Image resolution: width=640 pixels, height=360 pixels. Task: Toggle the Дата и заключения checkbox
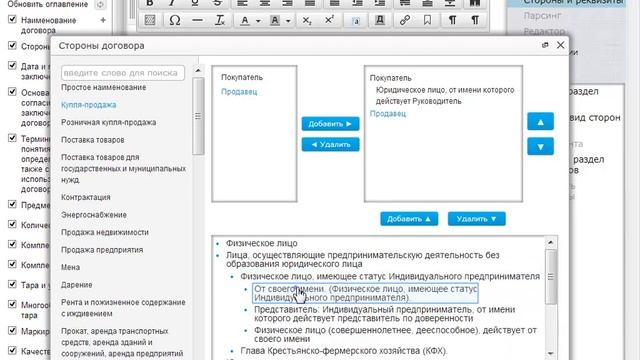(x=12, y=65)
